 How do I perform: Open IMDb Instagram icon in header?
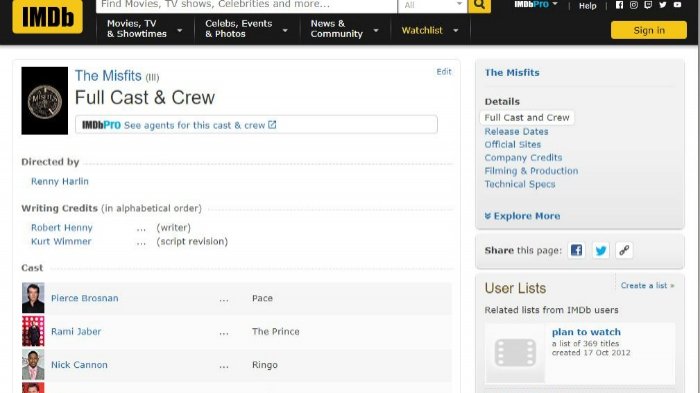point(633,5)
